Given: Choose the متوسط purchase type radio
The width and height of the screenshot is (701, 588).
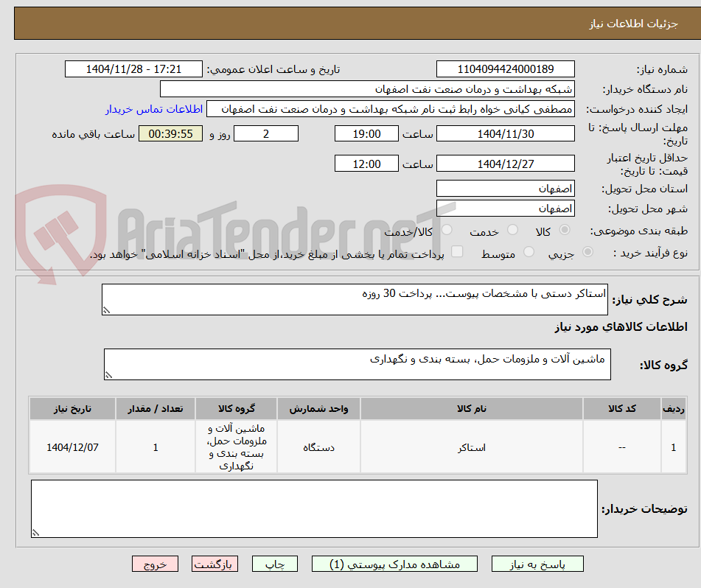Looking at the screenshot, I should click(x=529, y=252).
